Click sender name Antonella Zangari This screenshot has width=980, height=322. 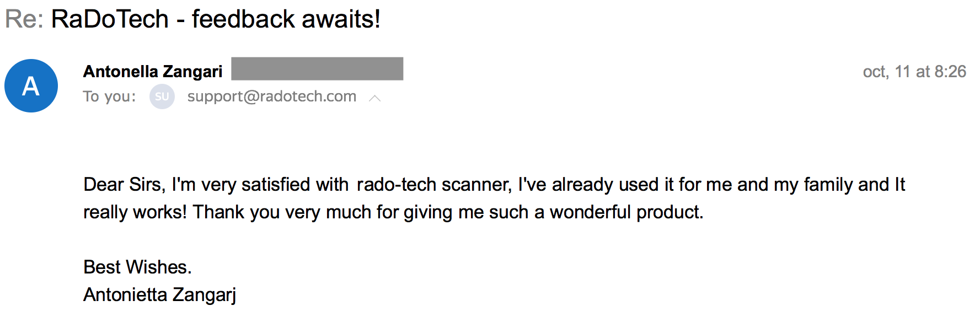[x=153, y=72]
